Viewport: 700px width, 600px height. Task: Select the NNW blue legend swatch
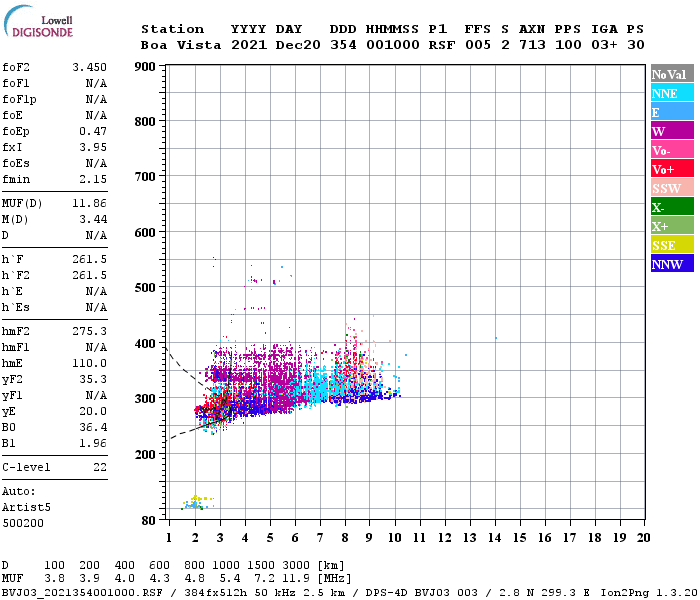[672, 264]
